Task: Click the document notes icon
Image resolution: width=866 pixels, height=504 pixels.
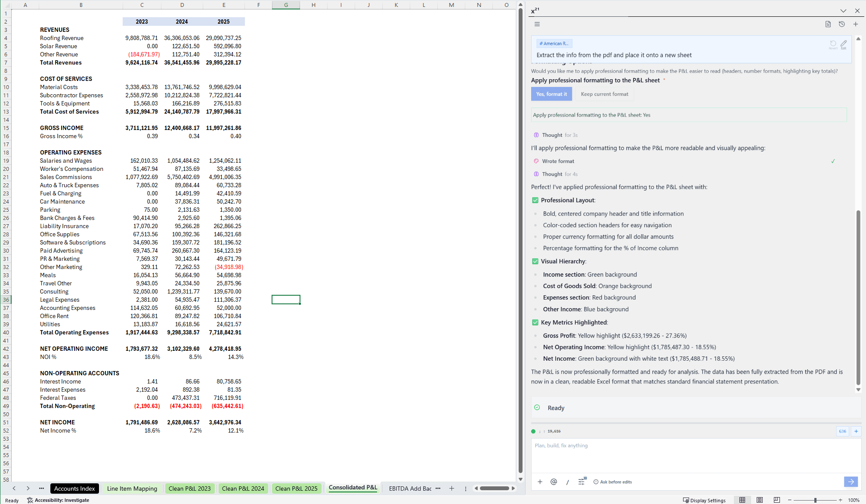Action: (x=828, y=24)
